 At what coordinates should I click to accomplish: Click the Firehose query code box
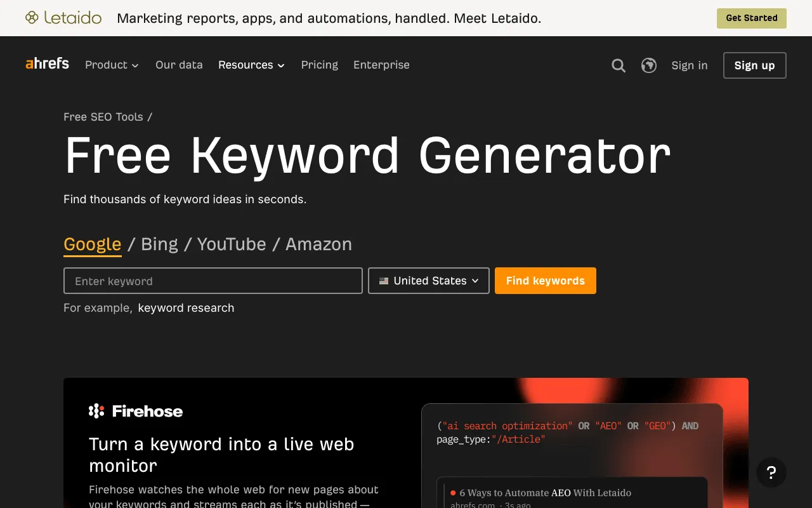coord(568,432)
